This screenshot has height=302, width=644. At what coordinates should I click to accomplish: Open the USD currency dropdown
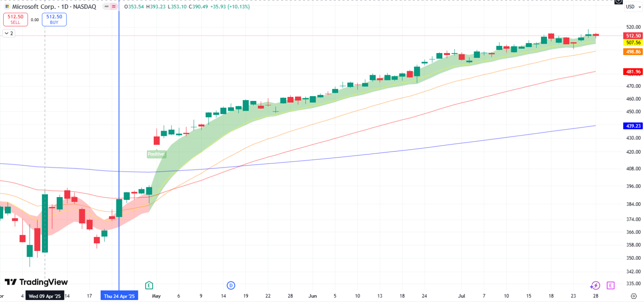(x=634, y=6)
